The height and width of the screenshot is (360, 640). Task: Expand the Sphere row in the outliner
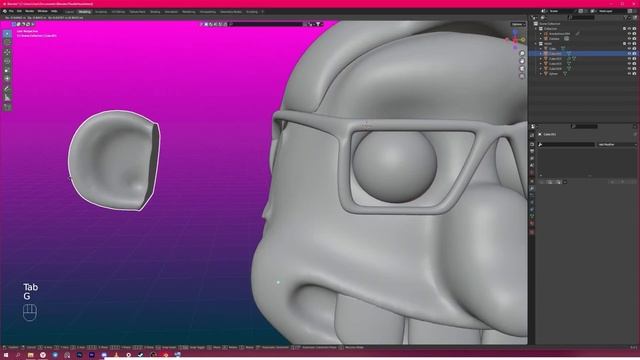coord(541,74)
